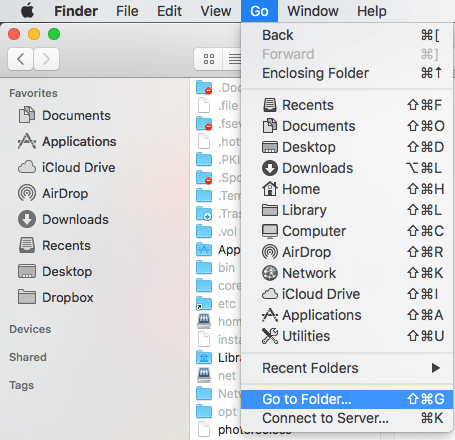The width and height of the screenshot is (455, 440).
Task: Open Downloads in the sidebar
Action: coord(63,219)
